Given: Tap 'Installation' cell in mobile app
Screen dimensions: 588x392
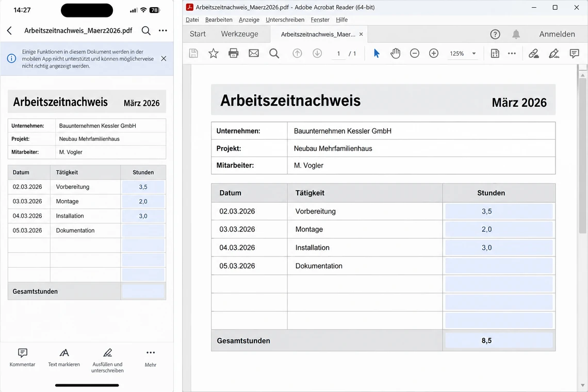Looking at the screenshot, I should coord(70,216).
